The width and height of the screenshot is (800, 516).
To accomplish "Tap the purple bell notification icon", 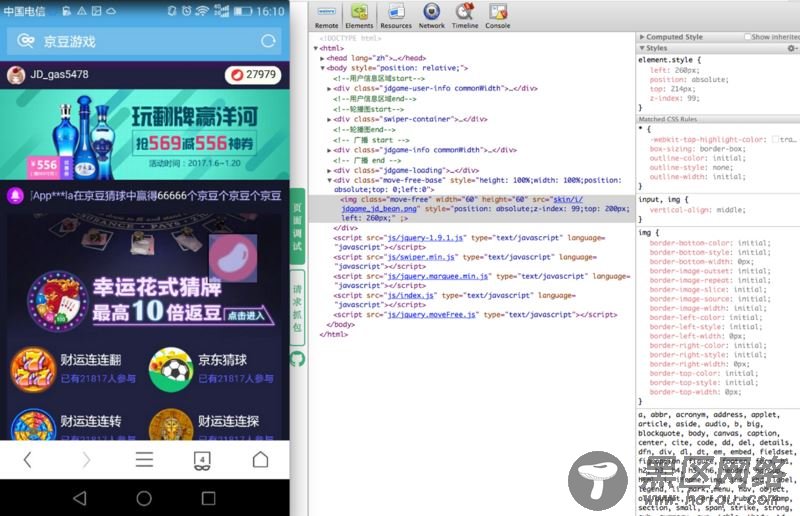I will click(x=15, y=196).
